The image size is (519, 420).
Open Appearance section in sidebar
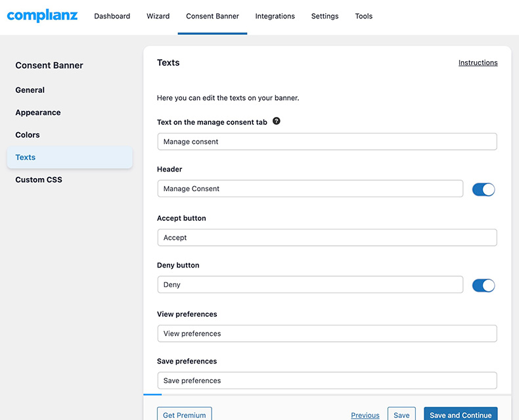[x=38, y=112]
